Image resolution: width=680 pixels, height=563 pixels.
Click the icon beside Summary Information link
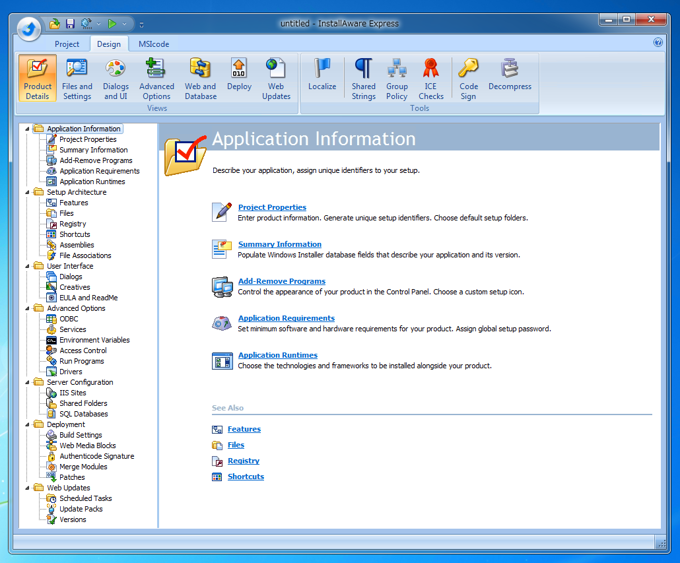coord(222,249)
